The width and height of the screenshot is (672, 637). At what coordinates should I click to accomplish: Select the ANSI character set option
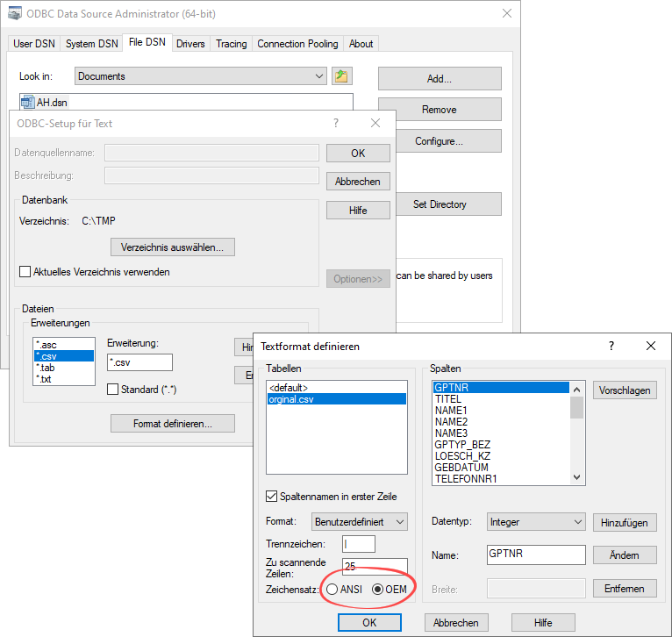(332, 589)
